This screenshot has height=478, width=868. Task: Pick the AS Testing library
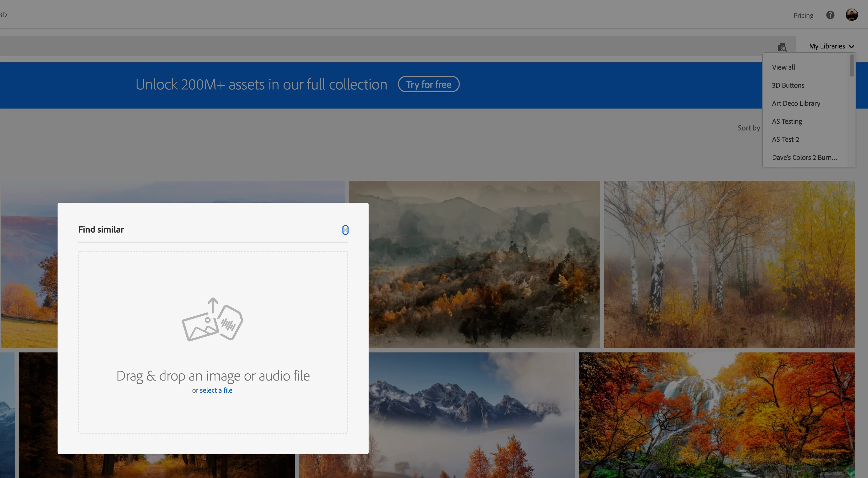(787, 121)
